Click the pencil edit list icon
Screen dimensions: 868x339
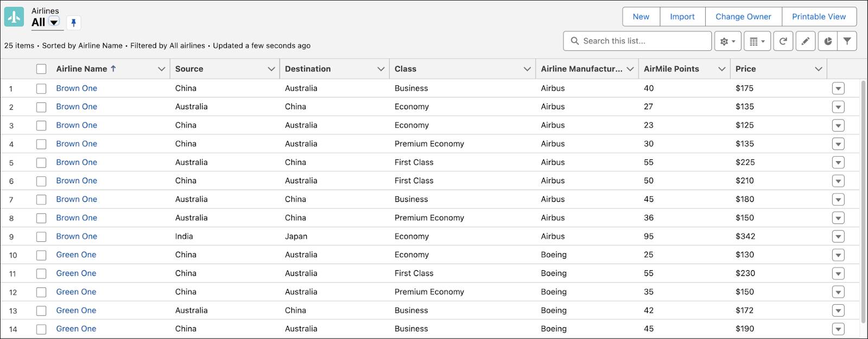coord(806,41)
